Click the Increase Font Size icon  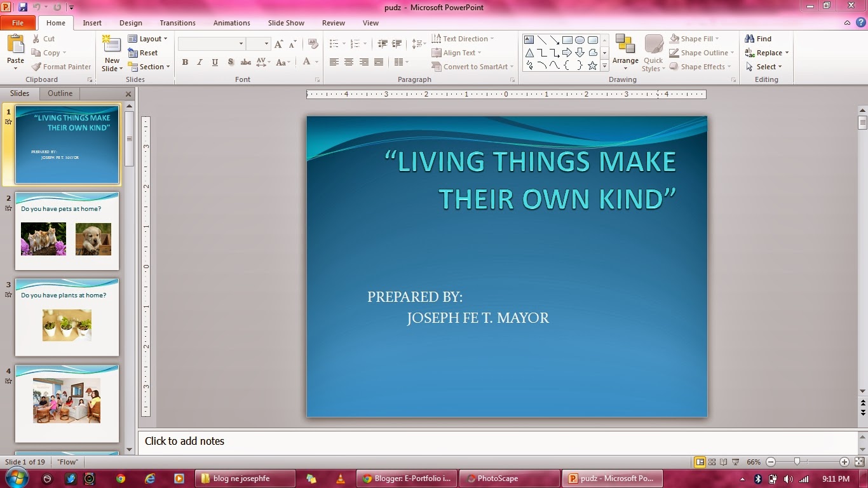(278, 44)
